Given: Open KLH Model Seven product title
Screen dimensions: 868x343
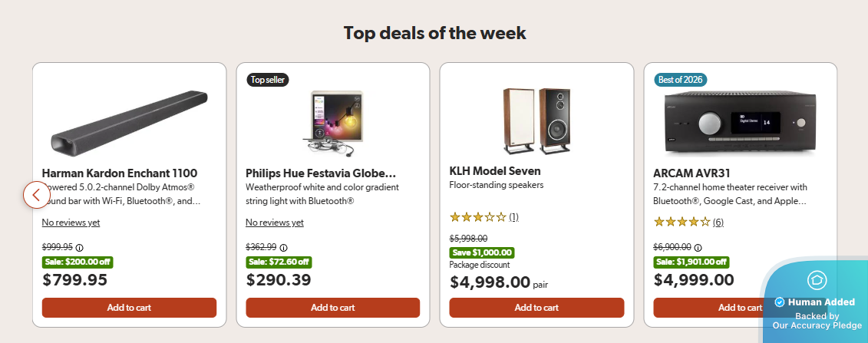Looking at the screenshot, I should click(x=495, y=171).
